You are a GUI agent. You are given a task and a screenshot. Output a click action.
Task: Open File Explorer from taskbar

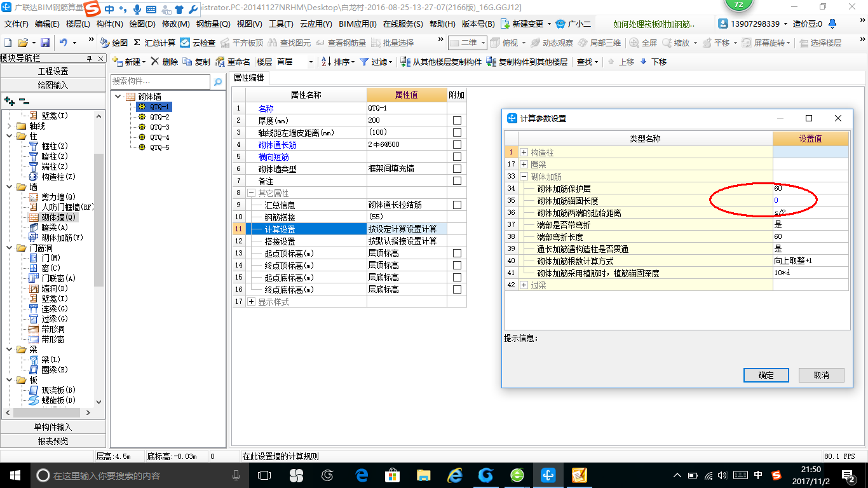424,475
